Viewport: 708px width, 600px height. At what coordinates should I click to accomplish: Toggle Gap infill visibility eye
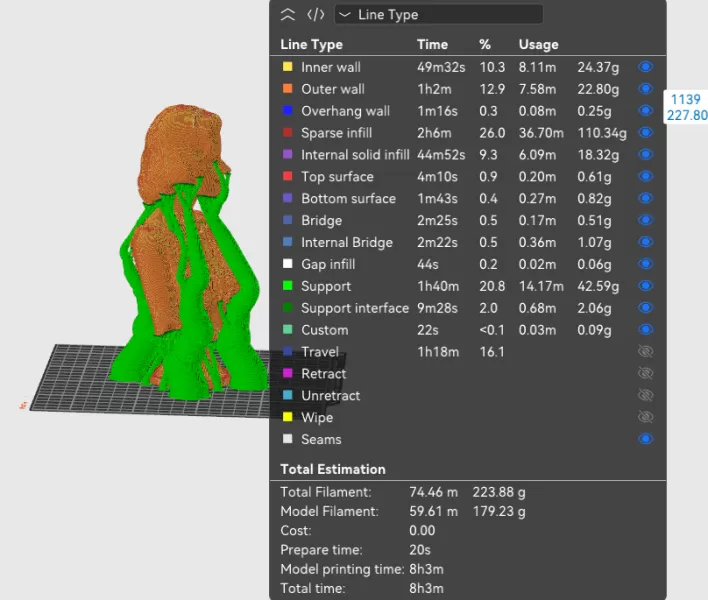[x=646, y=264]
